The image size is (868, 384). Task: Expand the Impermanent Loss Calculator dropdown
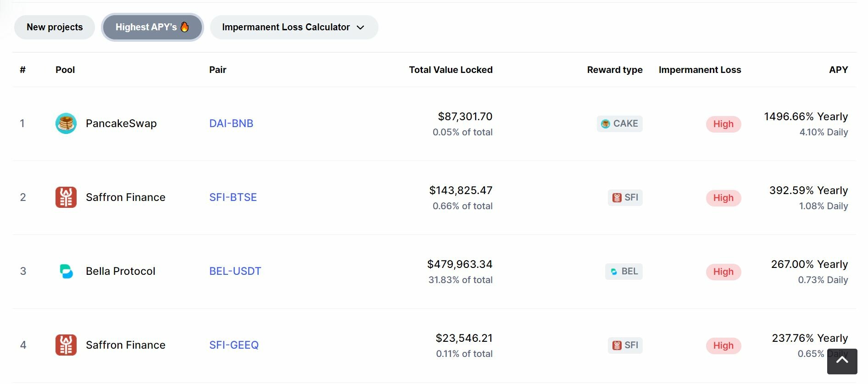click(x=294, y=28)
